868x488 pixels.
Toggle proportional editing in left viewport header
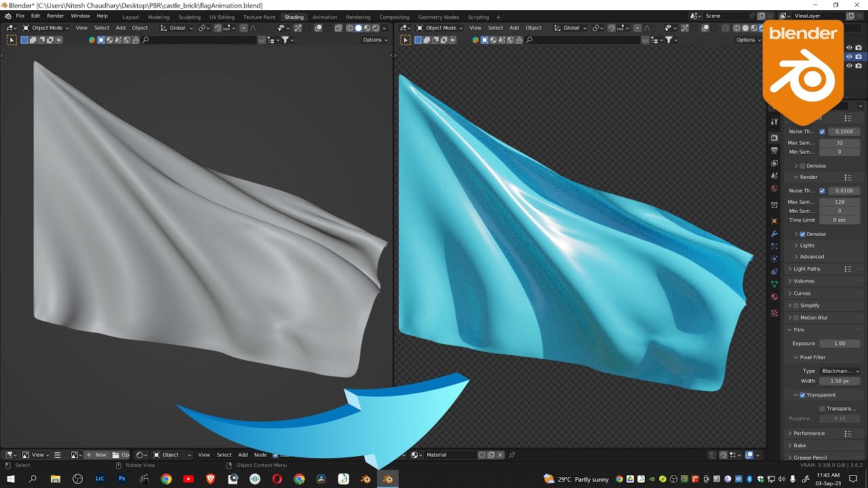(244, 28)
